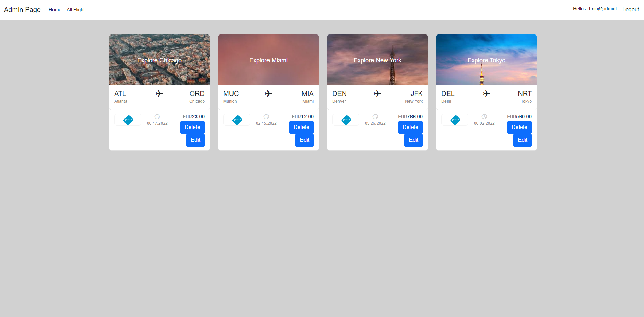Viewport: 644px width, 317px height.
Task: Click the airplane icon between ATL and ORD
Action: [x=159, y=93]
